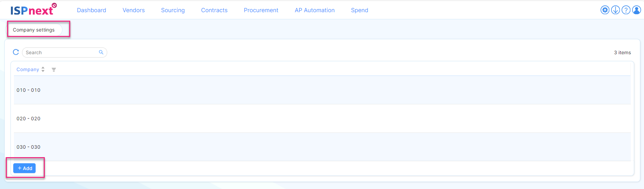Select the Procurement menu

coord(261,10)
